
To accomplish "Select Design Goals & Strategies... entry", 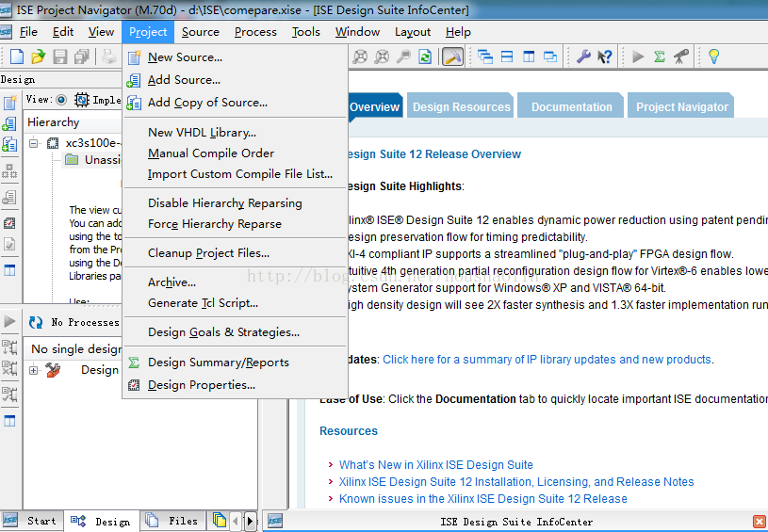I will pos(235,332).
